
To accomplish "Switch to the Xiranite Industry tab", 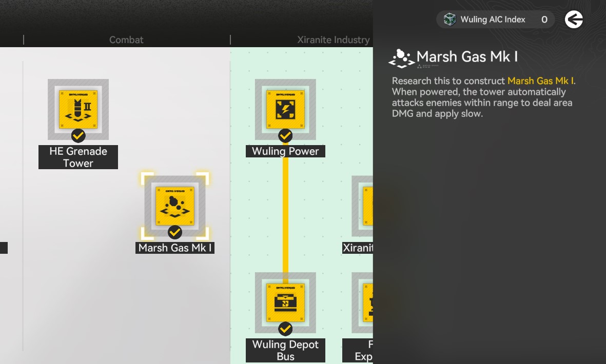I will pos(333,39).
